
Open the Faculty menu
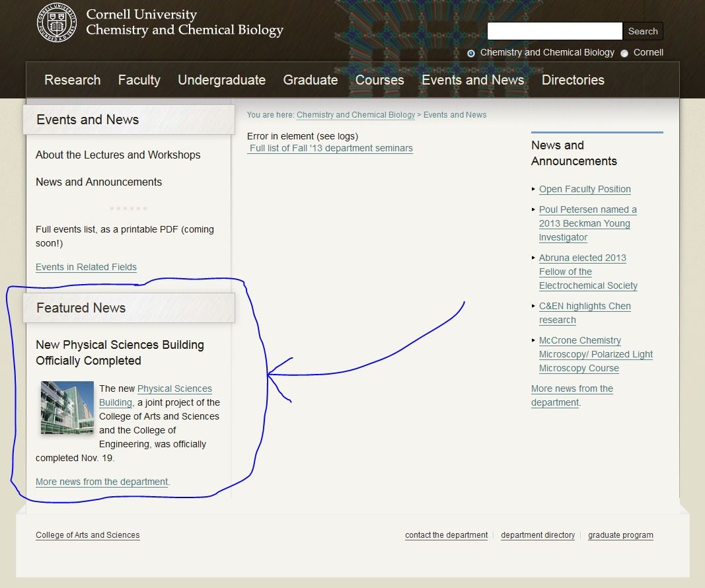(139, 80)
